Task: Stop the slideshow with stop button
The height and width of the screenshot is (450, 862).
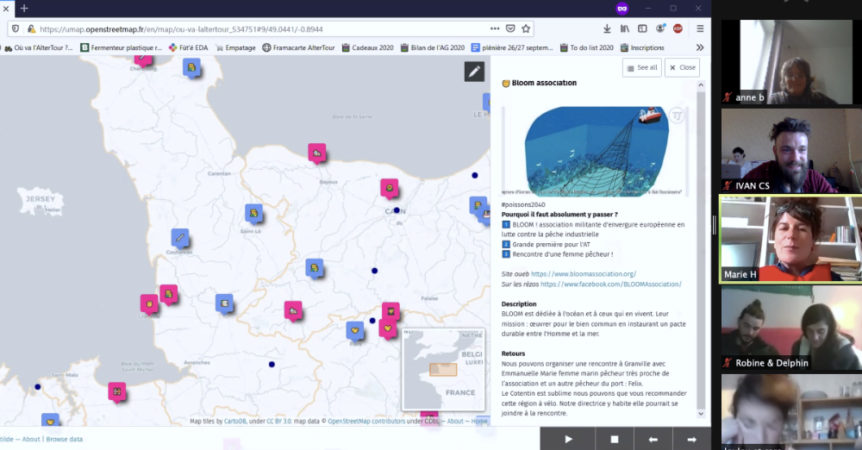Action: click(x=614, y=439)
